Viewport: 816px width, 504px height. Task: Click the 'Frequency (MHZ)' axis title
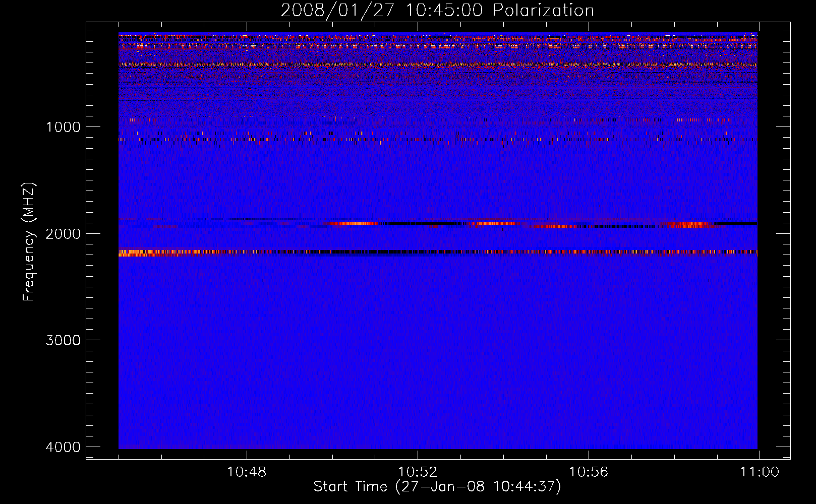tap(29, 241)
